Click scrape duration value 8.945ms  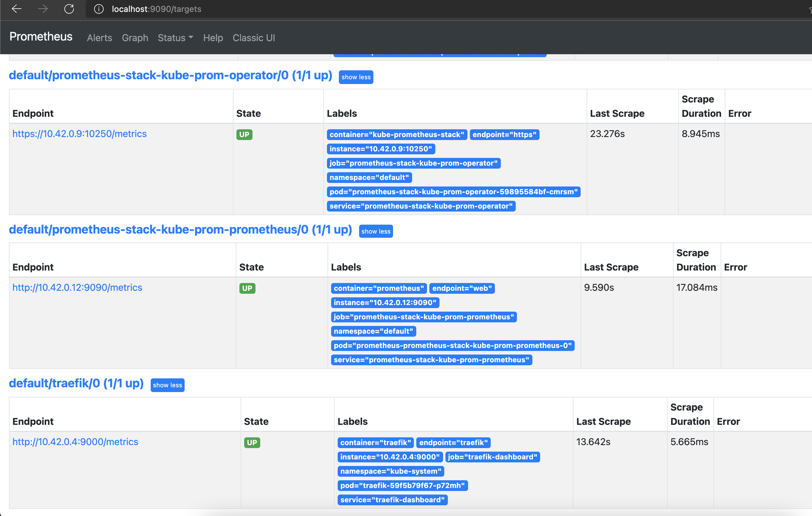[x=701, y=134]
